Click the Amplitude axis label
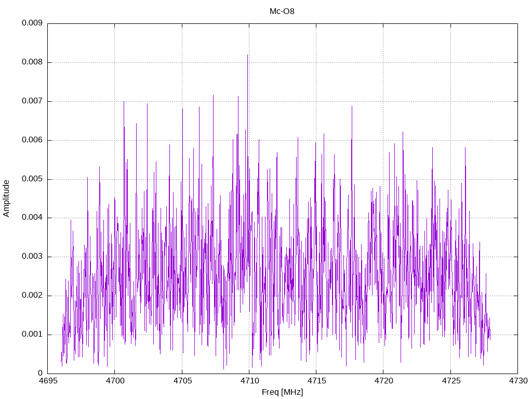 click(x=6, y=198)
